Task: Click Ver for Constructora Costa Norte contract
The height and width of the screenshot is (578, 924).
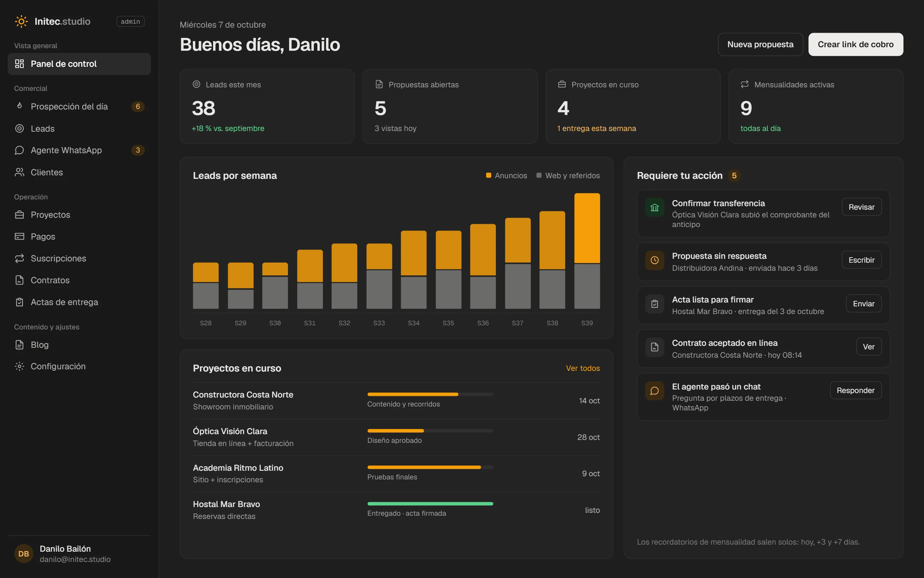Action: coord(868,347)
